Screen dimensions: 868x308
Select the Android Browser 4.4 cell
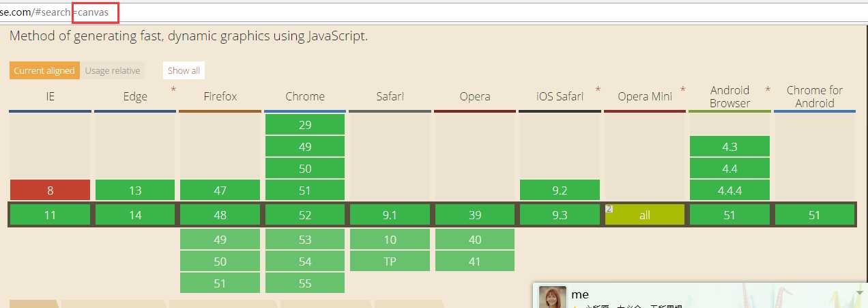[x=729, y=168]
